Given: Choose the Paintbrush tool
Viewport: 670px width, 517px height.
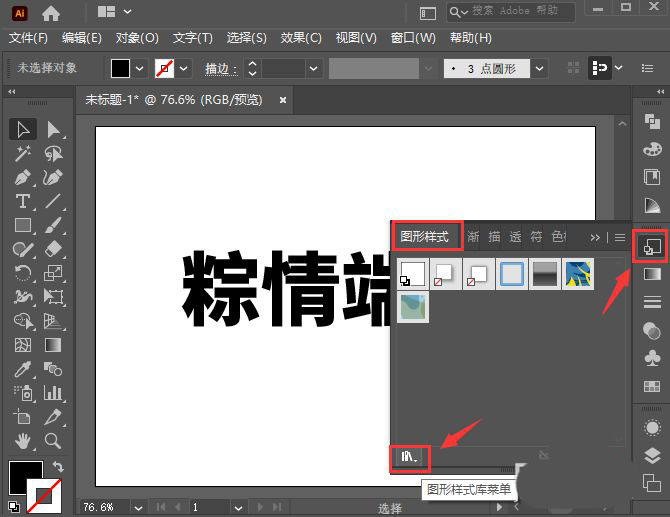Looking at the screenshot, I should coord(53,225).
